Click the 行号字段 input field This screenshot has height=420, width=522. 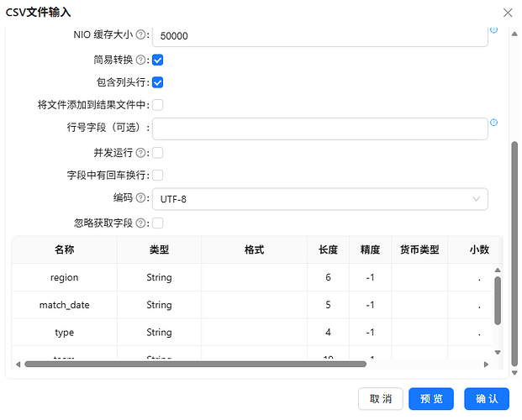pyautogui.click(x=320, y=129)
